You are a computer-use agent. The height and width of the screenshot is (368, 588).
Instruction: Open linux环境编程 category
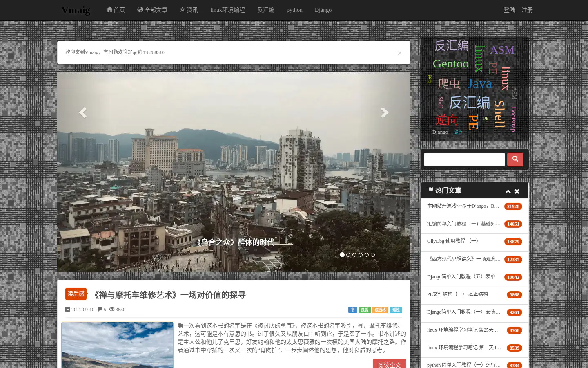point(227,10)
